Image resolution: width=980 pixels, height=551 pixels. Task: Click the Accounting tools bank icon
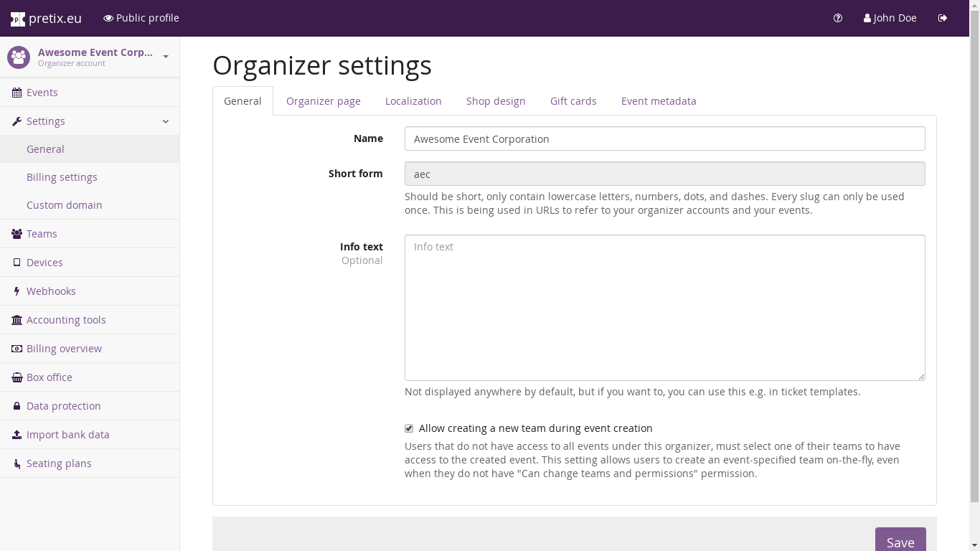[x=17, y=320]
